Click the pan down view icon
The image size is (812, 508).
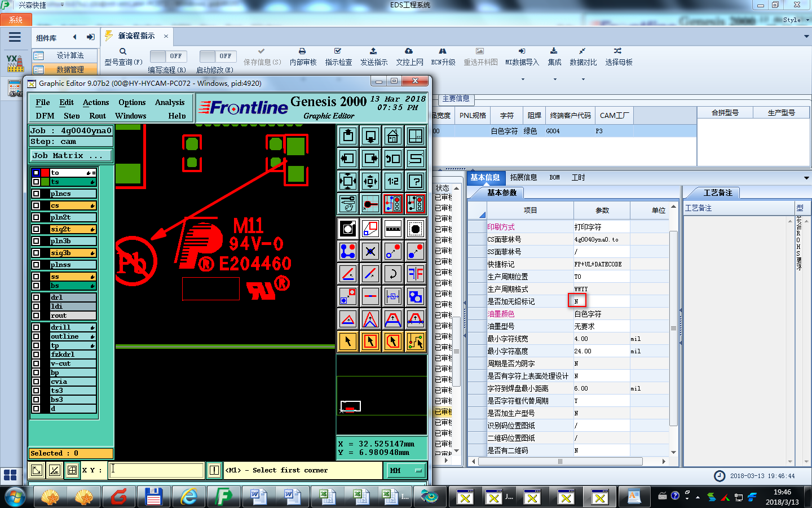[370, 136]
